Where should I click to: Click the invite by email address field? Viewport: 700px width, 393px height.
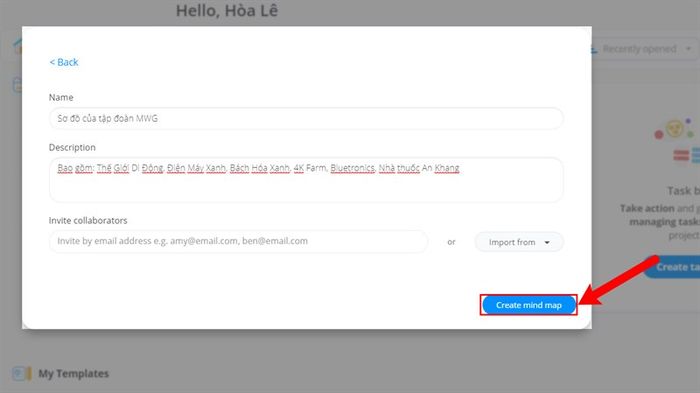click(238, 241)
